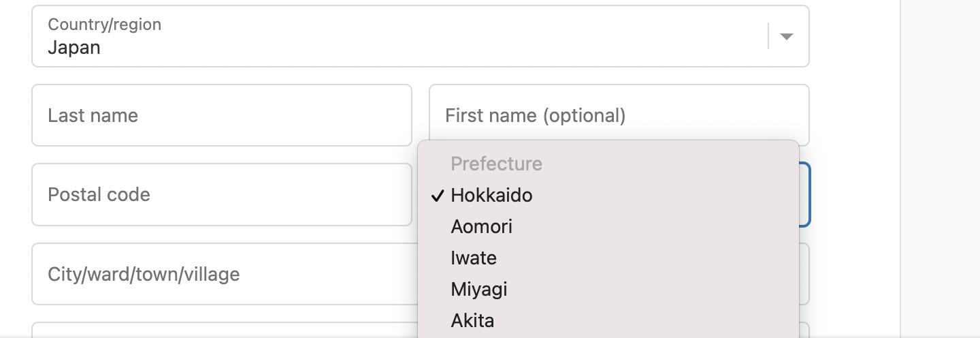This screenshot has width=980, height=338.
Task: Focus the Postal code field
Action: (221, 195)
